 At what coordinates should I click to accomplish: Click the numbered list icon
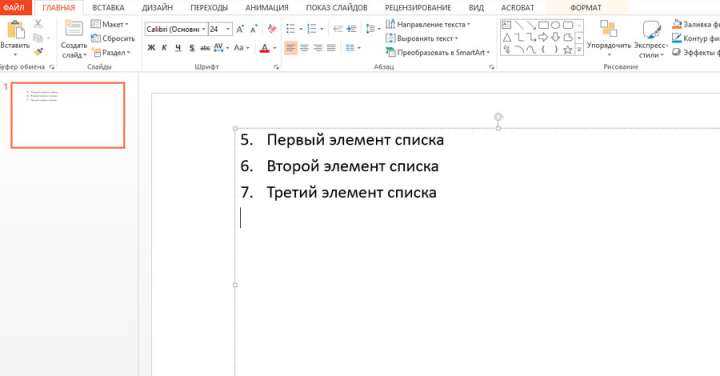pos(312,29)
